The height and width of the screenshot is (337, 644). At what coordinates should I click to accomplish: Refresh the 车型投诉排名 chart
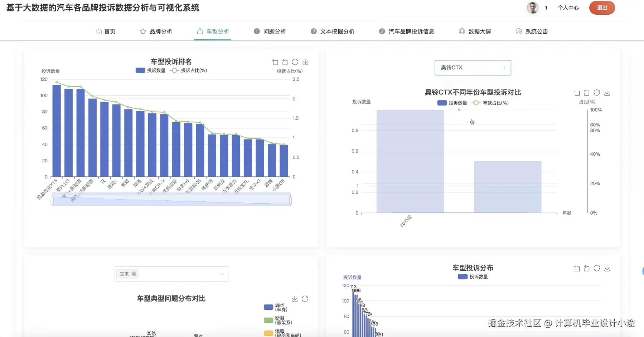click(x=295, y=62)
